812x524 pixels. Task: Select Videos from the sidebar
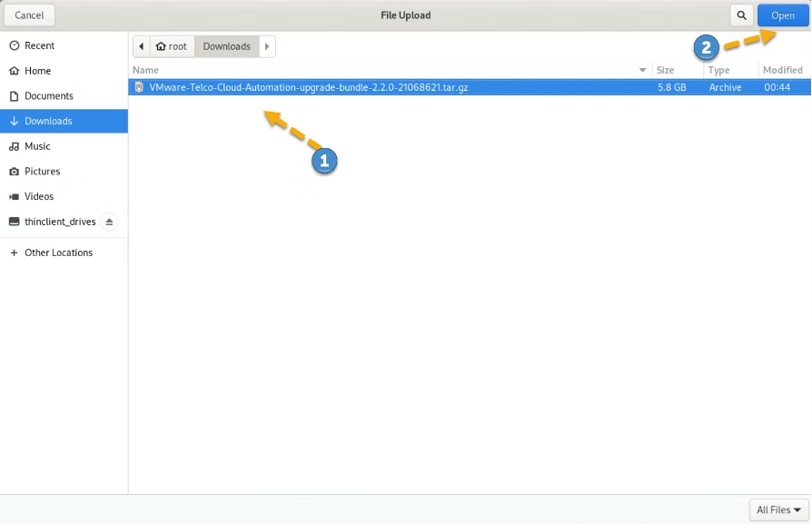click(x=13, y=196)
